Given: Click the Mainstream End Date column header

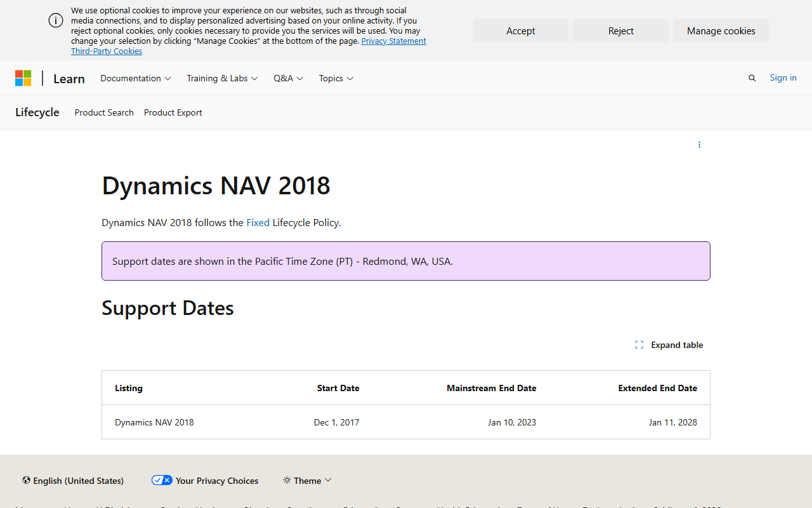Looking at the screenshot, I should tap(492, 388).
